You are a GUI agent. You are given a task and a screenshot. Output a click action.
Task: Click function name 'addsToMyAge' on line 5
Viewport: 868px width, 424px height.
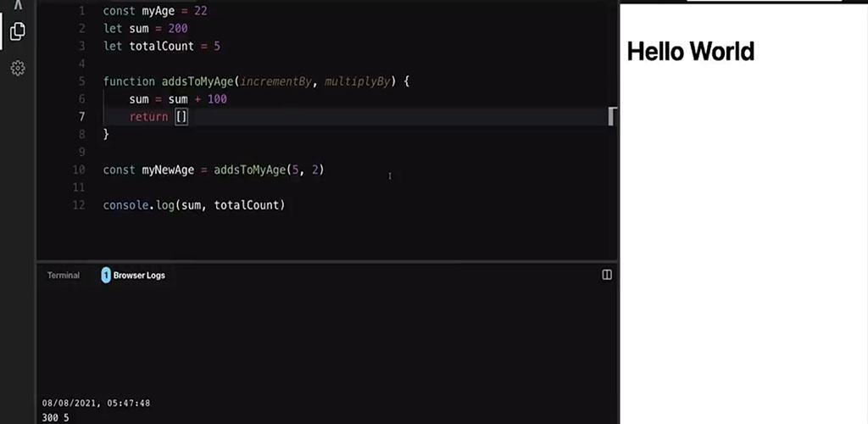(x=198, y=82)
